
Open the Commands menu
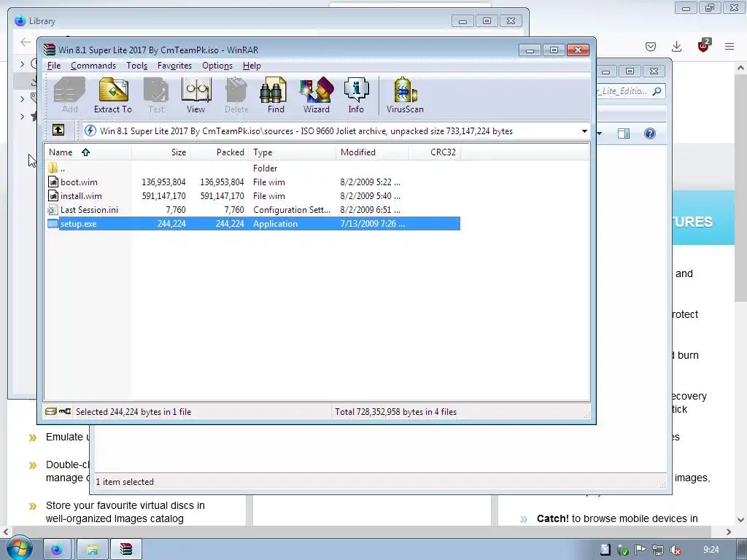click(x=93, y=66)
